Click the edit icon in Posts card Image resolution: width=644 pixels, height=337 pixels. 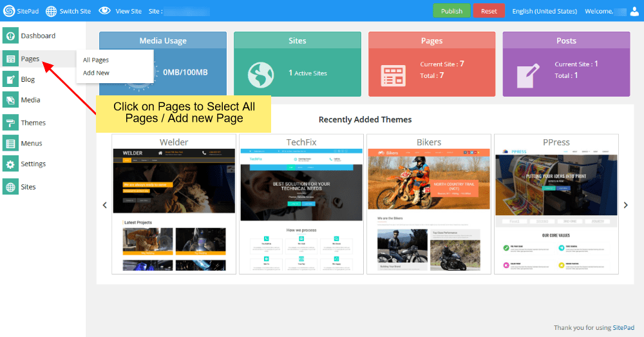[528, 75]
